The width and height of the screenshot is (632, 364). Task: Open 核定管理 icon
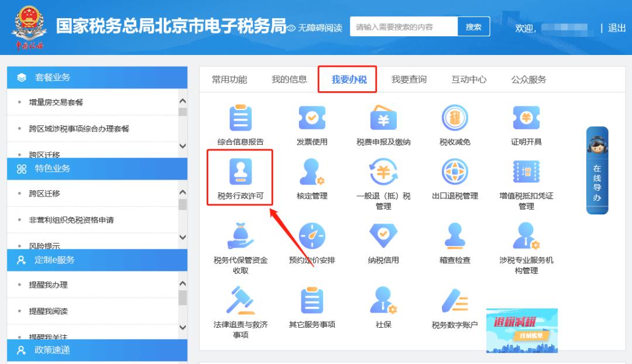[312, 171]
